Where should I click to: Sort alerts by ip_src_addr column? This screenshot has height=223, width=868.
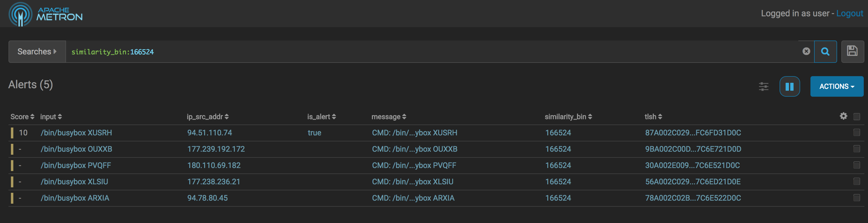pyautogui.click(x=207, y=117)
